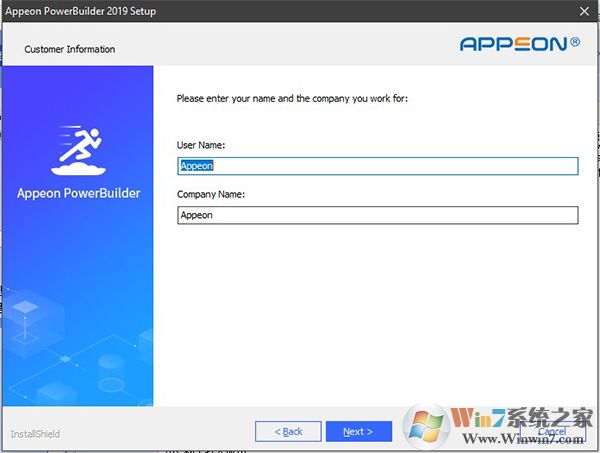Click the 'User Name:' label
The height and width of the screenshot is (453, 600).
tap(201, 145)
